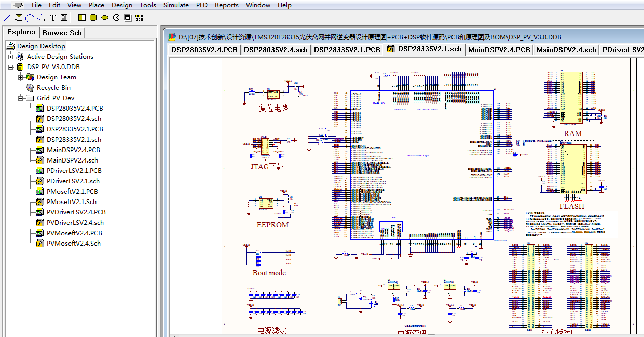This screenshot has height=337, width=644.
Task: Select DSP28335V2.1.sch in the tree
Action: click(x=74, y=139)
